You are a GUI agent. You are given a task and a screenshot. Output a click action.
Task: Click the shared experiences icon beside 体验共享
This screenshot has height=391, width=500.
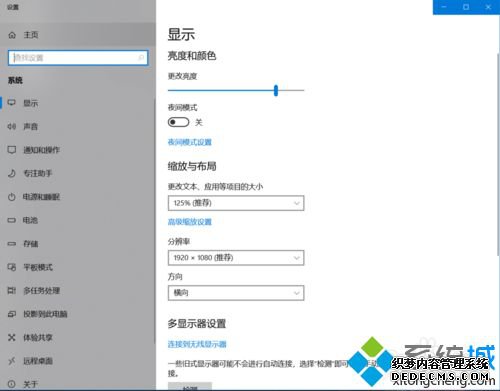pos(12,337)
